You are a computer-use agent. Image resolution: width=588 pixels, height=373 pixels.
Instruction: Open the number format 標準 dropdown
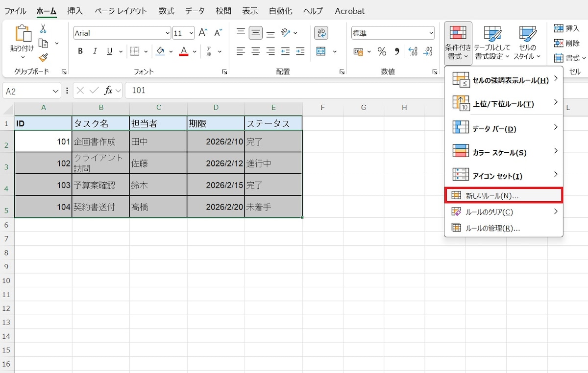pyautogui.click(x=431, y=33)
